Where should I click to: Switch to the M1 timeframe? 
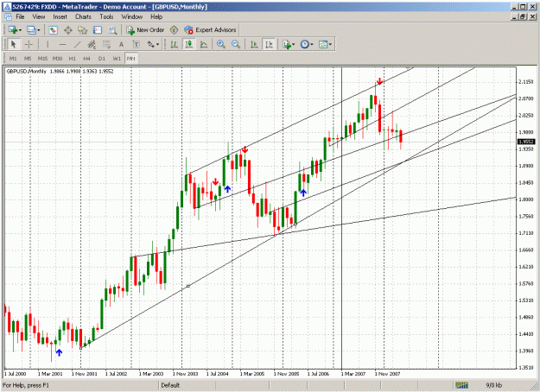(x=13, y=59)
